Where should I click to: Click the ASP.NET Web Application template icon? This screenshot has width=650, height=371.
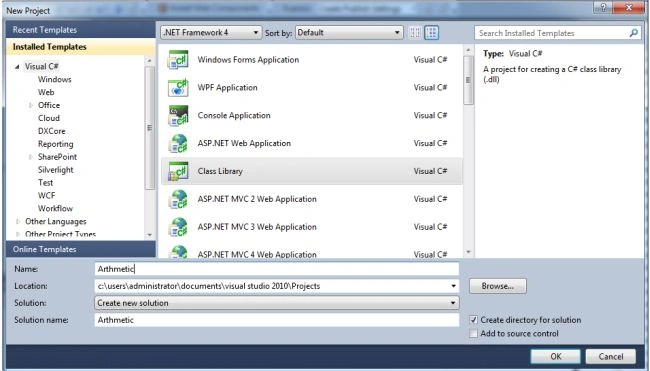click(x=178, y=143)
